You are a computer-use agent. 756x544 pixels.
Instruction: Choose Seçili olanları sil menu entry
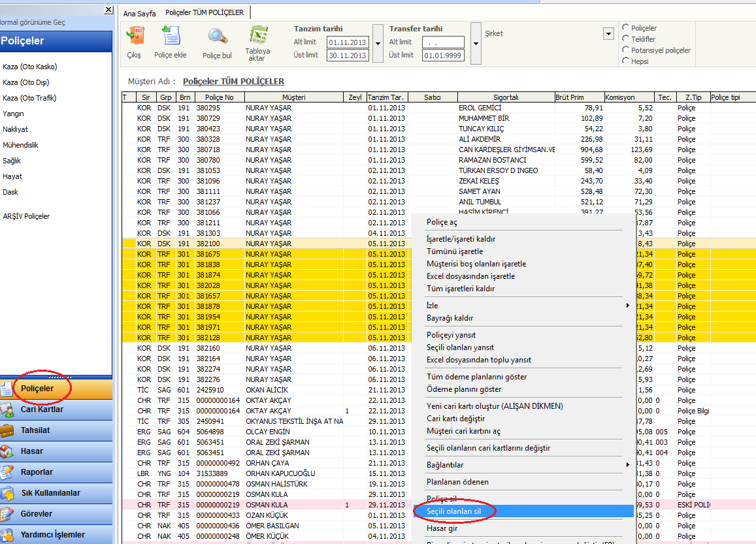click(453, 511)
